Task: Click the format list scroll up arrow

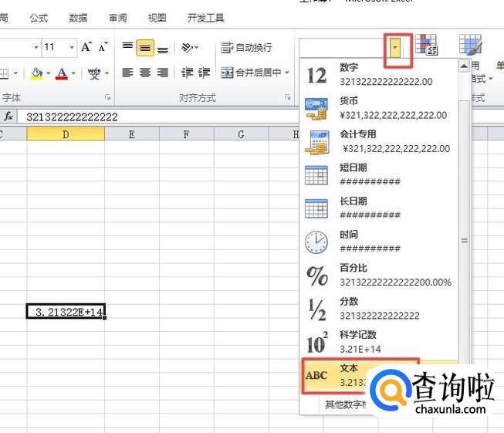Action: (464, 66)
